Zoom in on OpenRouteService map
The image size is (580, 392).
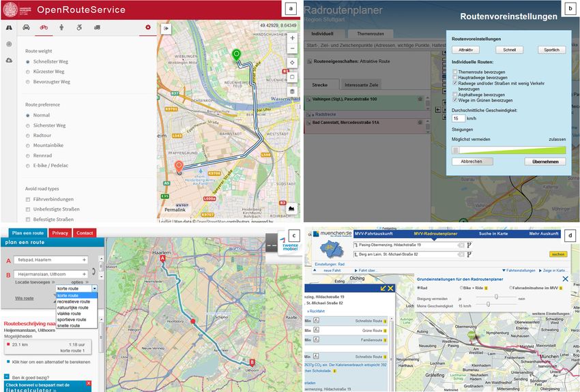point(292,37)
